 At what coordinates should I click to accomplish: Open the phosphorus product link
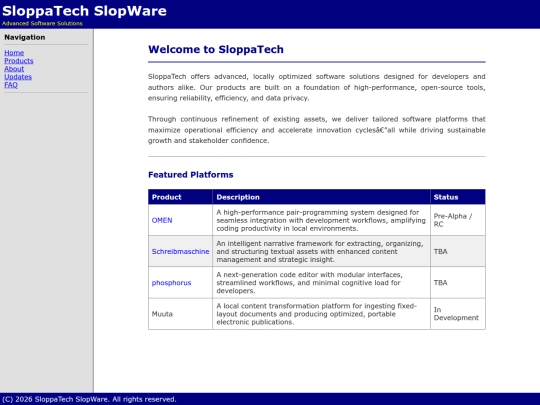tap(171, 283)
